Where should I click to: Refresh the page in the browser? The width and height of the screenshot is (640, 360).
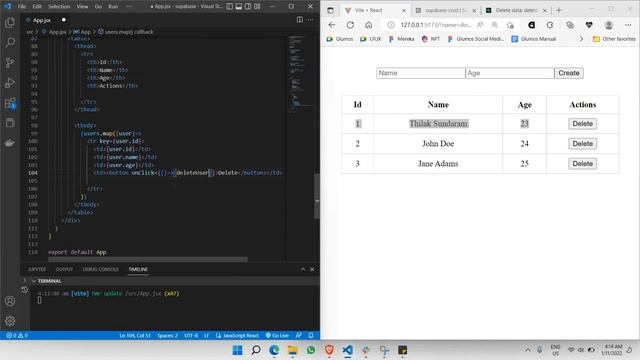tap(350, 25)
